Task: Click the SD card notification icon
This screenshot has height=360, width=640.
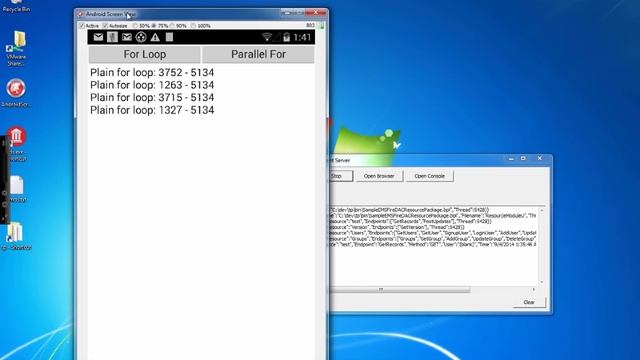Action: pos(169,37)
